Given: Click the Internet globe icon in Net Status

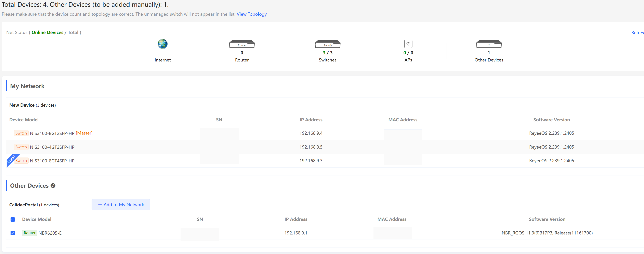Looking at the screenshot, I should 162,44.
